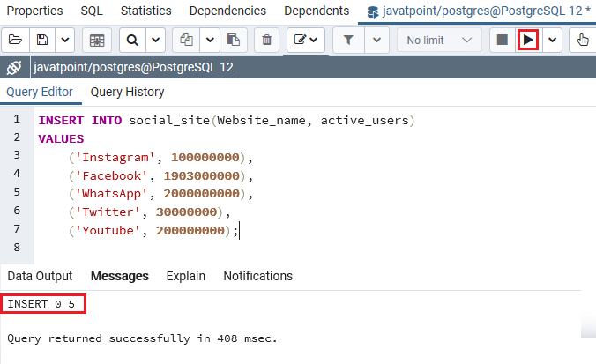Click the number 1903000000 in the editor
The image size is (596, 364).
pos(201,176)
